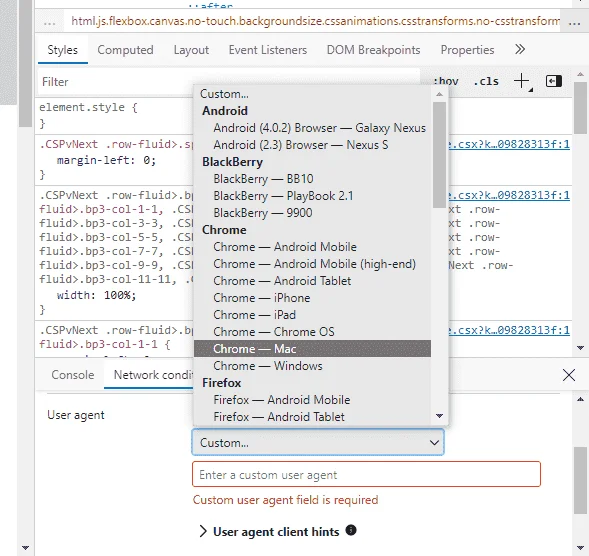Viewport: 589px width, 556px height.
Task: Toggle the .cls element classes button
Action: tap(486, 81)
